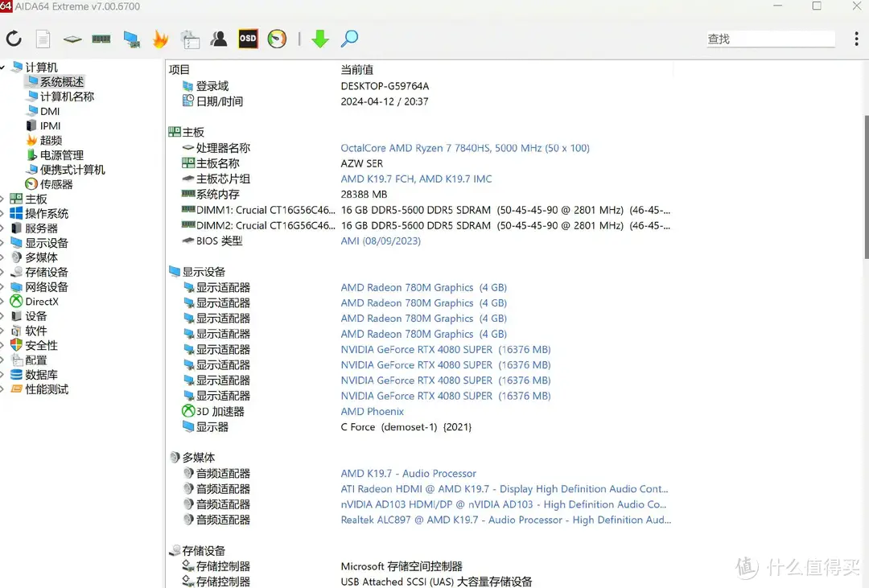Click the 服务器 tower icon in tree
This screenshot has height=588, width=869.
[x=17, y=228]
